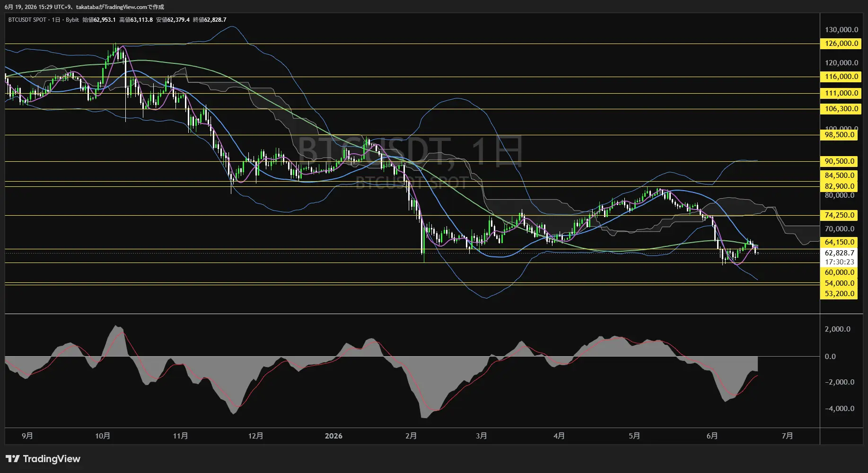The height and width of the screenshot is (473, 868).
Task: Click the indicator scale value 0.0
Action: (x=830, y=357)
